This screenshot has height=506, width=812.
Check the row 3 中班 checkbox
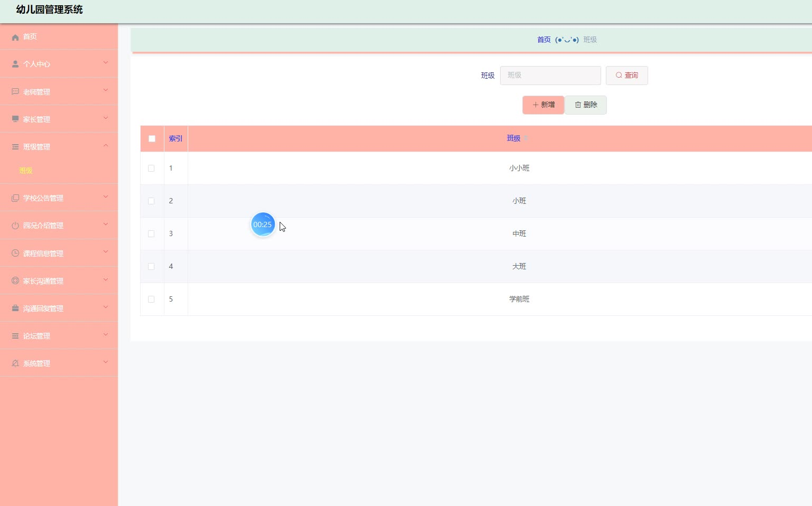pyautogui.click(x=151, y=233)
